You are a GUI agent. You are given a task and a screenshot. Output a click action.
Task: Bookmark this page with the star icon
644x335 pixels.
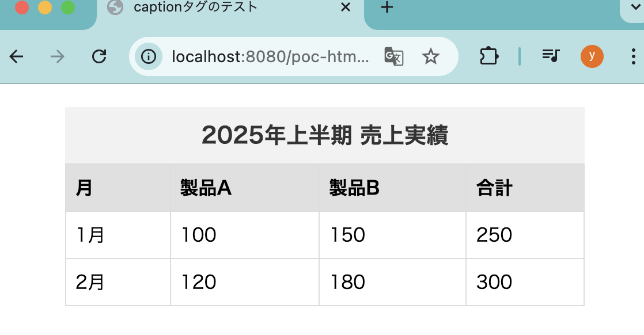430,56
